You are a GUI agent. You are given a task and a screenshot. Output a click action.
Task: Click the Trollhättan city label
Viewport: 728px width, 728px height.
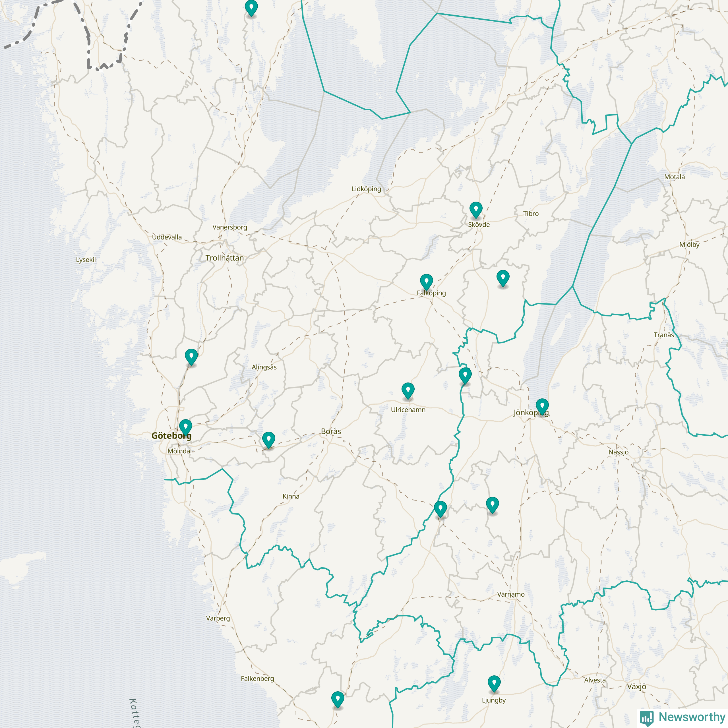(x=225, y=258)
